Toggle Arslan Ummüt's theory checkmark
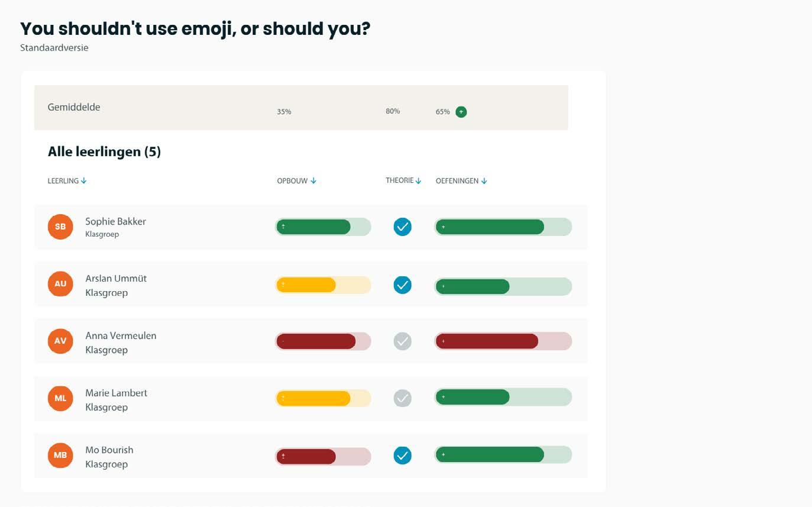Screen dimensions: 812x507 402,285
